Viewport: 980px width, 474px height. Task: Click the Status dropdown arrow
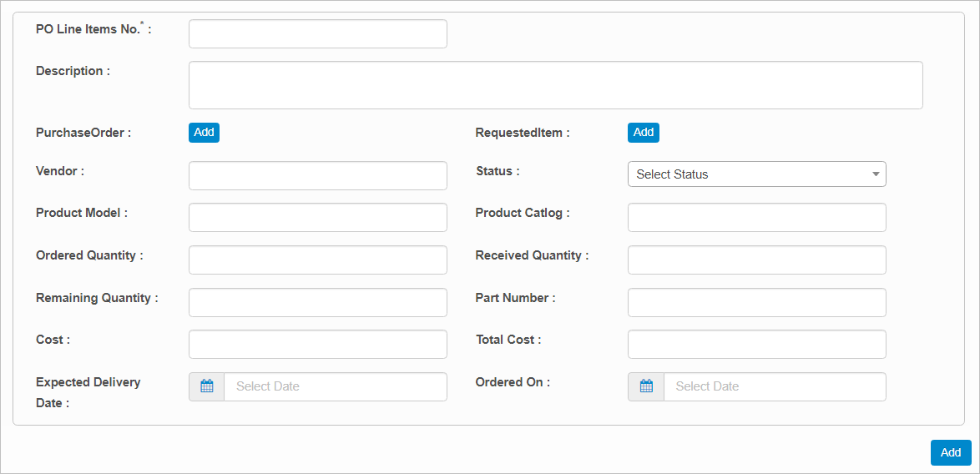pyautogui.click(x=876, y=174)
